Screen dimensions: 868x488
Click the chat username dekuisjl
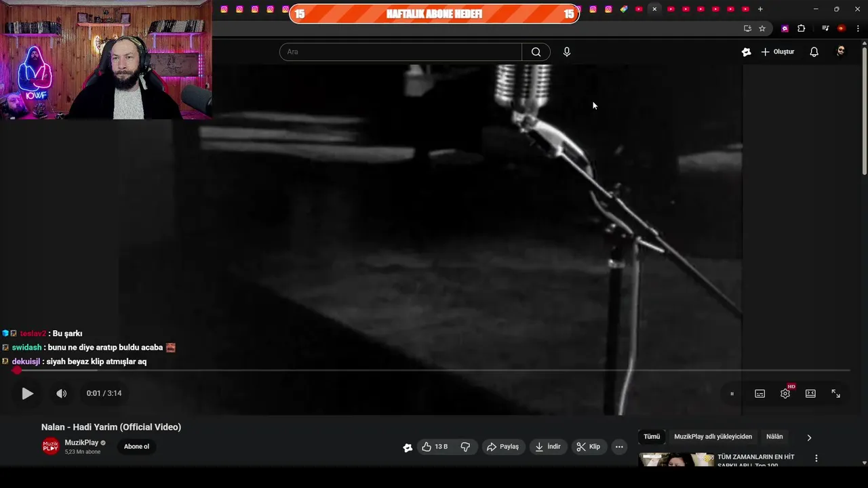coord(26,362)
